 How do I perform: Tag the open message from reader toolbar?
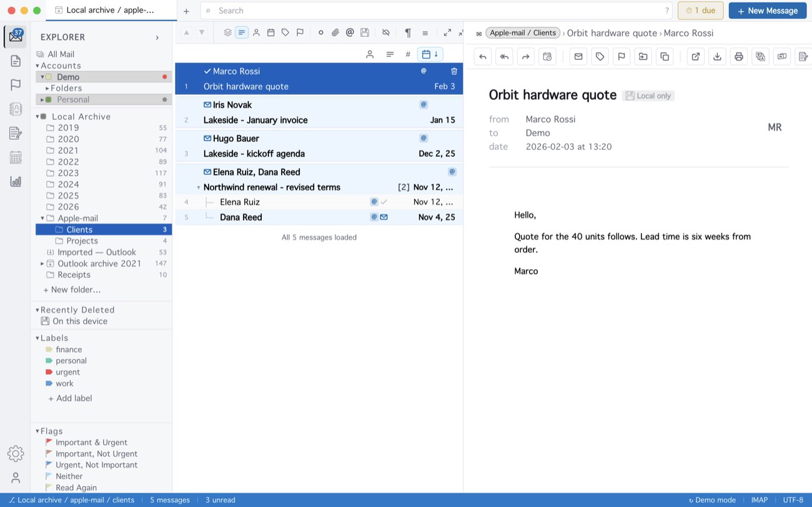click(x=600, y=57)
